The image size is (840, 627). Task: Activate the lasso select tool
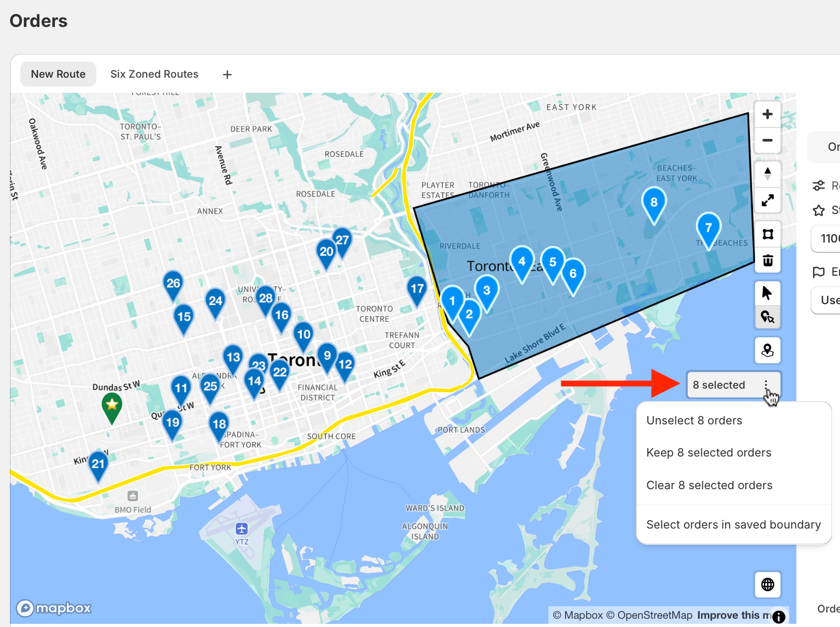pos(767,317)
